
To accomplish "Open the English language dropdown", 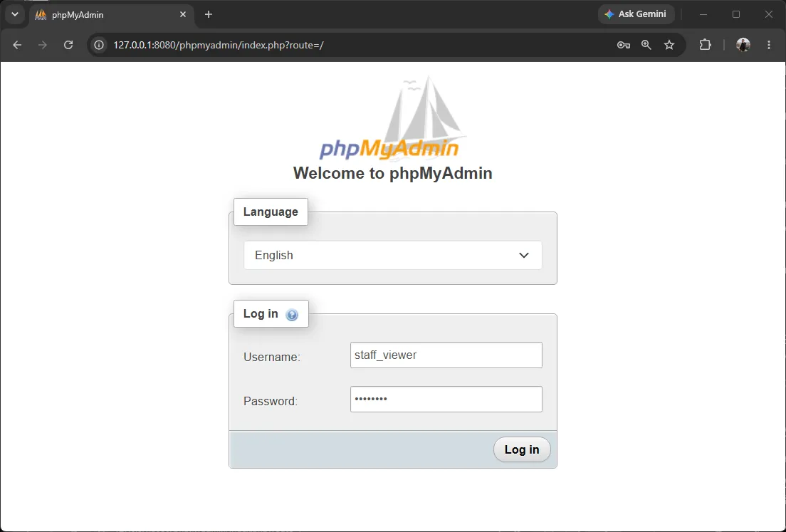I will 392,255.
